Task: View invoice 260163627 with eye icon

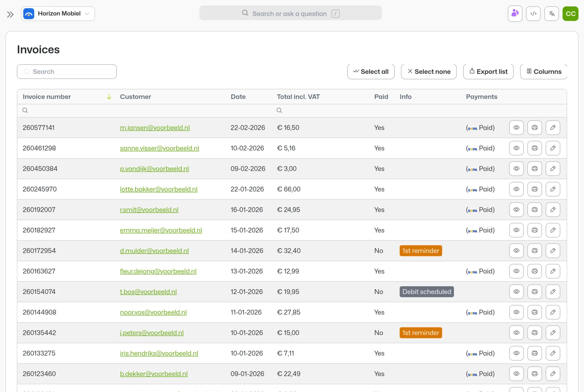Action: (516, 271)
